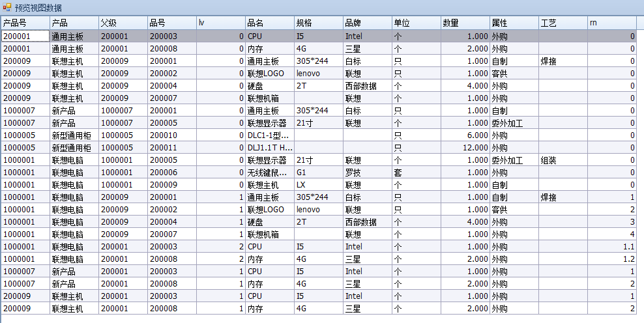Click 新型通用柜 in the 200010 row
Image resolution: width=644 pixels, height=323 pixels.
(74, 135)
